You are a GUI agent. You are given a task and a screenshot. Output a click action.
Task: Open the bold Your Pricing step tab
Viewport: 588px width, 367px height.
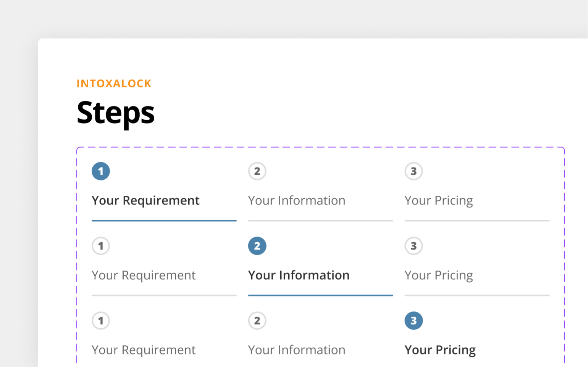click(x=440, y=350)
